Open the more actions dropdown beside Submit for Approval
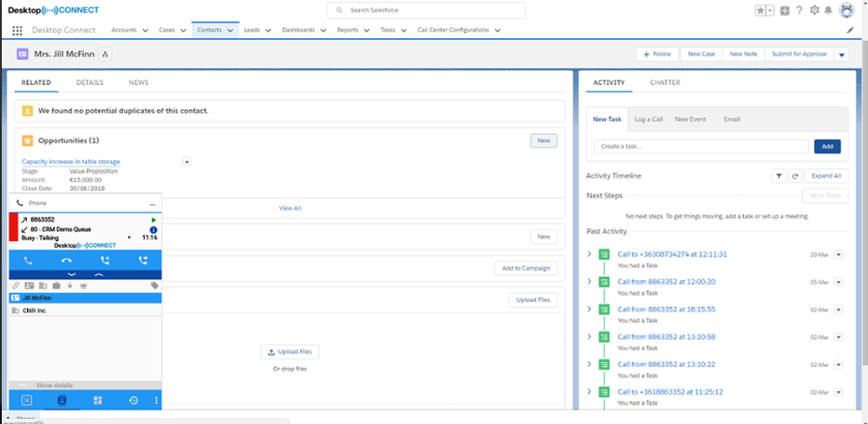868x424 pixels. point(841,54)
